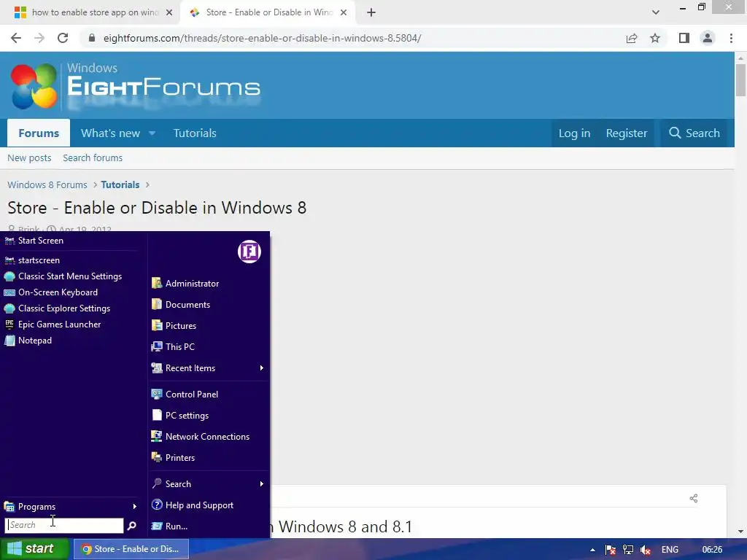Click the magnifier icon beside search box
Viewport: 747px width, 560px height.
click(132, 526)
